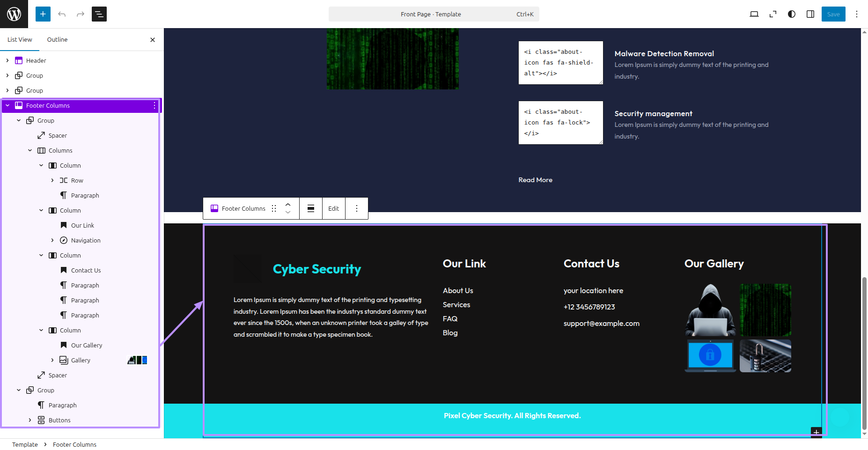Image resolution: width=868 pixels, height=450 pixels.
Task: Switch to the Outline tab
Action: pos(57,39)
